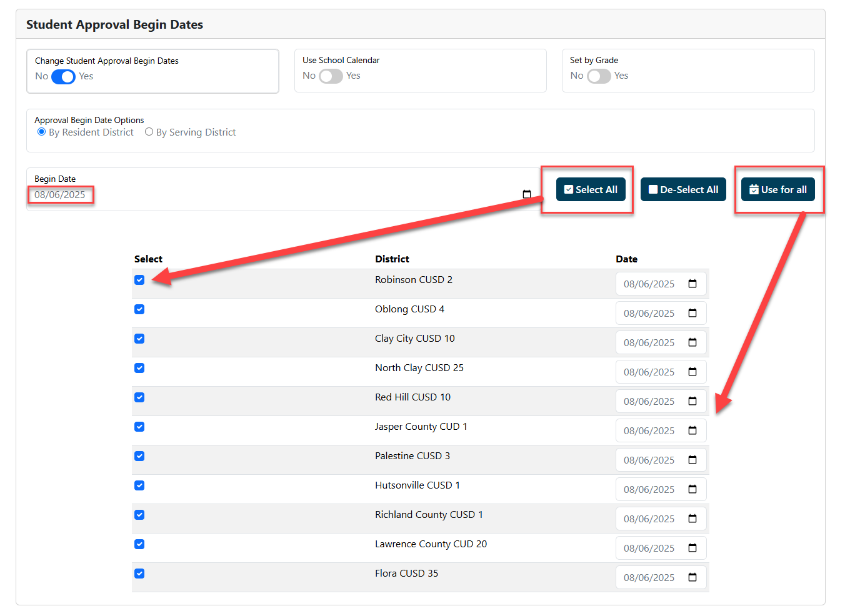Click the Approval Begin Date Options label
The width and height of the screenshot is (845, 616).
pos(89,120)
